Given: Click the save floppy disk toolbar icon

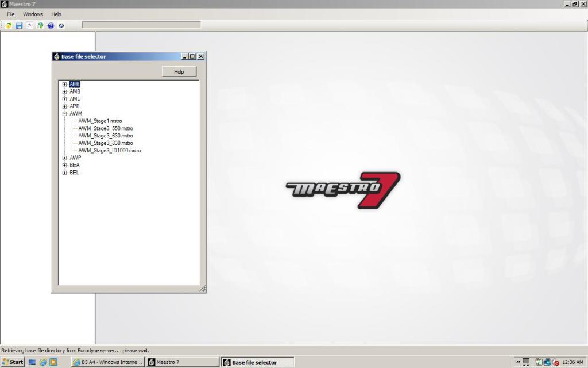Looking at the screenshot, I should (x=19, y=25).
